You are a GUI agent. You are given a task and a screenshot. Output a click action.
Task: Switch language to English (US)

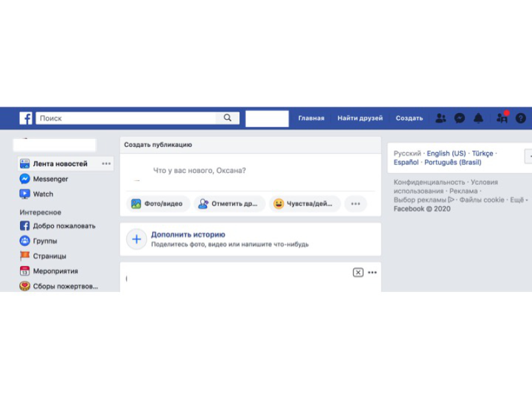(446, 154)
